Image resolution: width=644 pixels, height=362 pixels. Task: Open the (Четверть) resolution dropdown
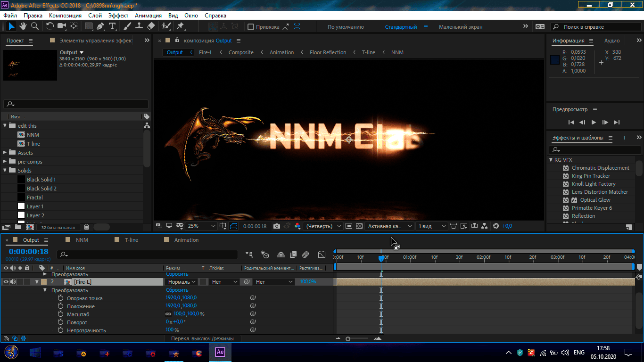[324, 226]
